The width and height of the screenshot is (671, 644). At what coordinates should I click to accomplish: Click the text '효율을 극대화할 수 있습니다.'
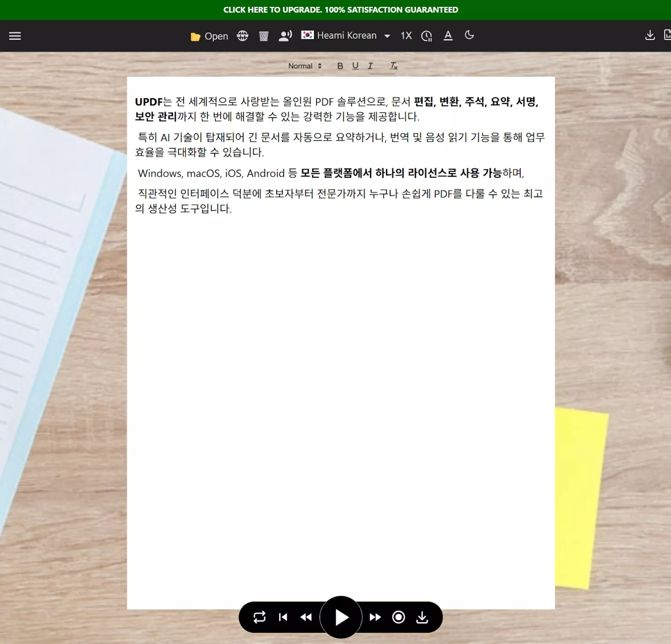199,152
